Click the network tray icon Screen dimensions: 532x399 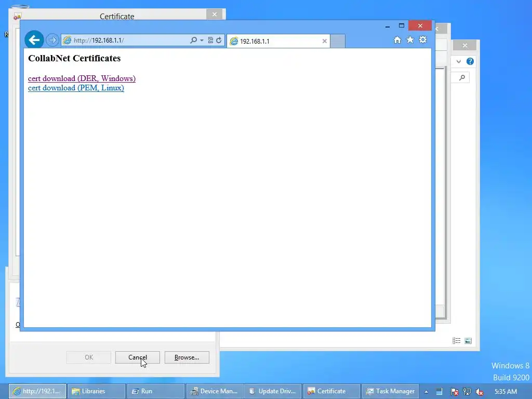467,392
